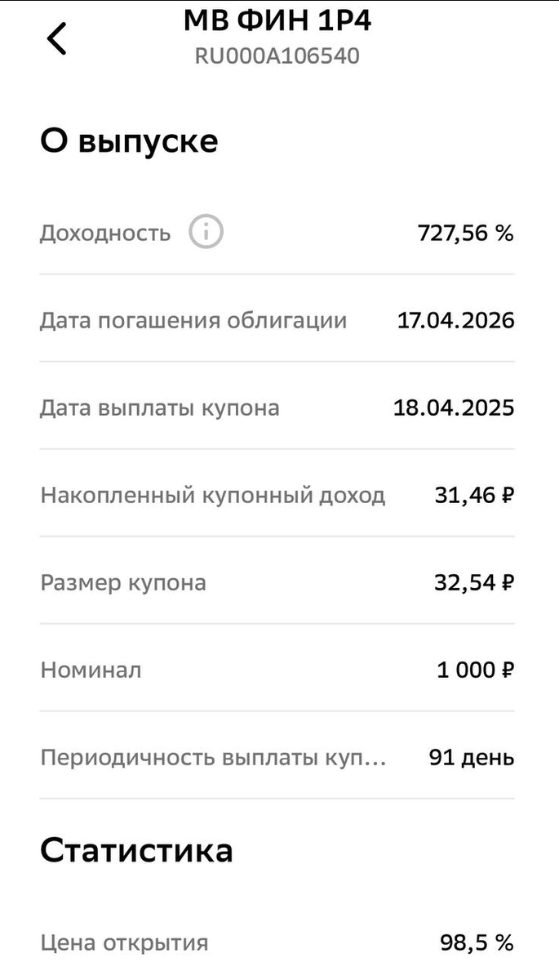Open the Статистика section header
Viewport: 559px width, 980px height.
point(135,850)
